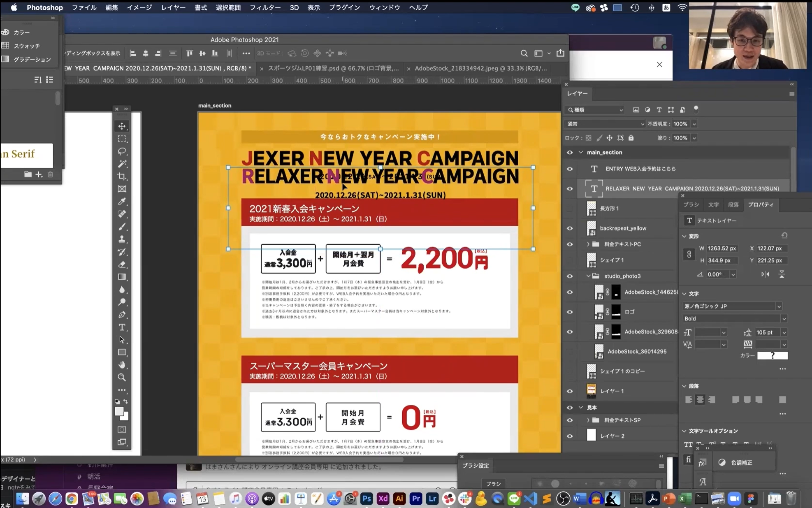
Task: Select the Dodge tool
Action: 122,302
